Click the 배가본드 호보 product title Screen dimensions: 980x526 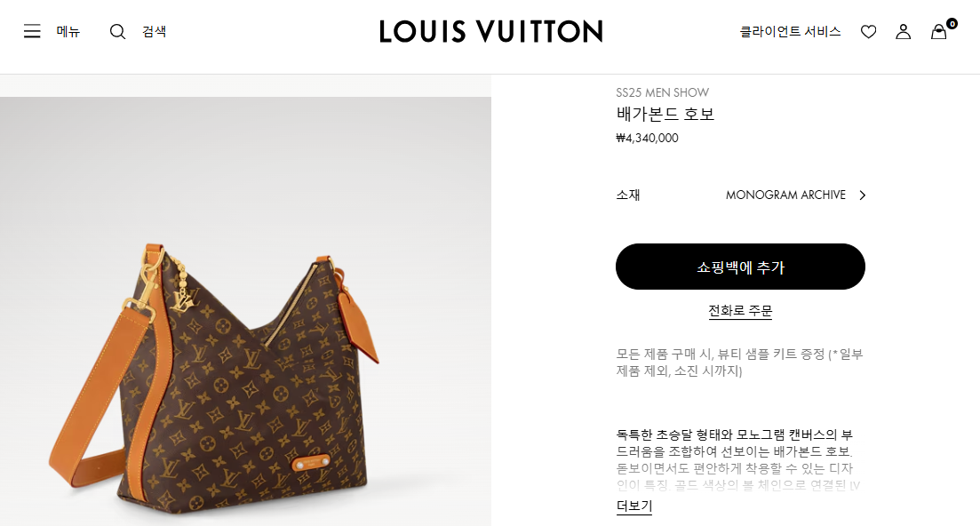665,114
